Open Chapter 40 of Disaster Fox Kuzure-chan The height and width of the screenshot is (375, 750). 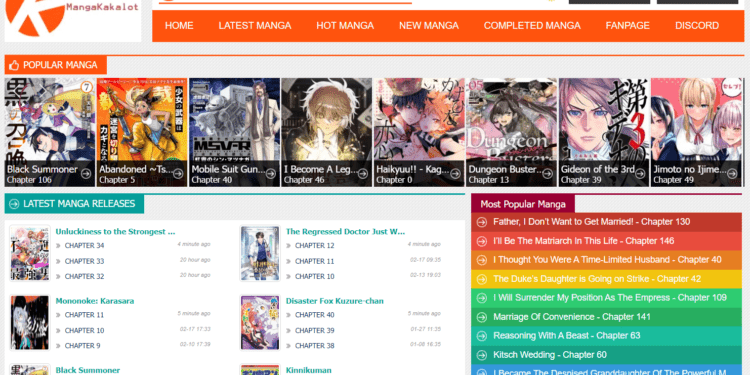click(x=314, y=315)
